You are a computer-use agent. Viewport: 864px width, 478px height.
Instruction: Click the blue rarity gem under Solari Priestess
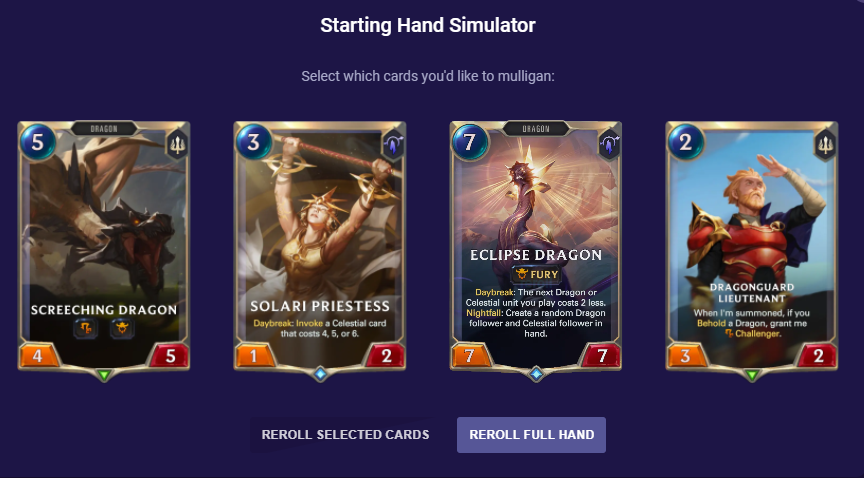click(320, 374)
